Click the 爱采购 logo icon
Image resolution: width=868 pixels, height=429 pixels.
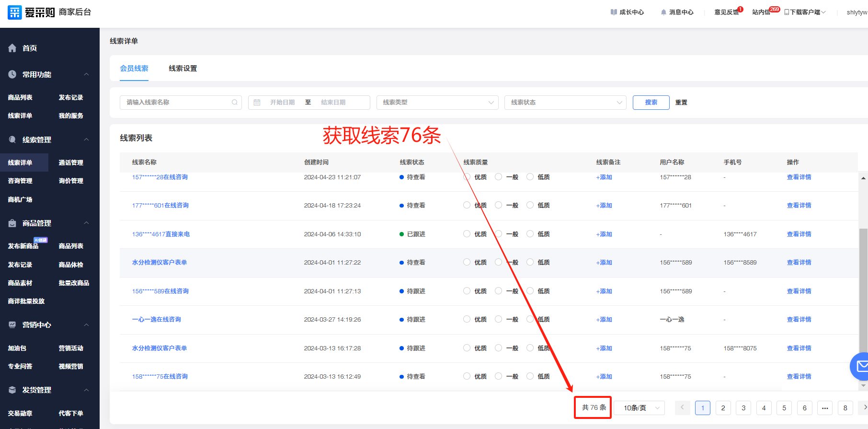click(x=15, y=12)
